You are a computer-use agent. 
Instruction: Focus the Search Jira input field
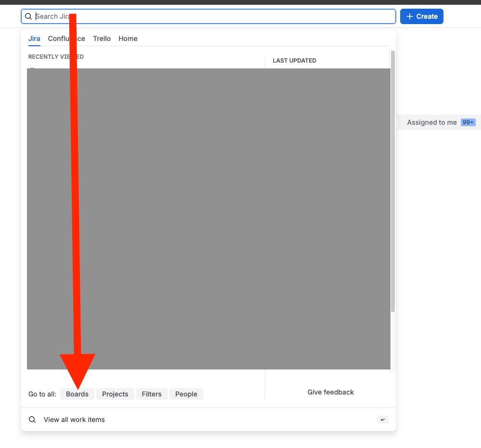click(x=208, y=16)
